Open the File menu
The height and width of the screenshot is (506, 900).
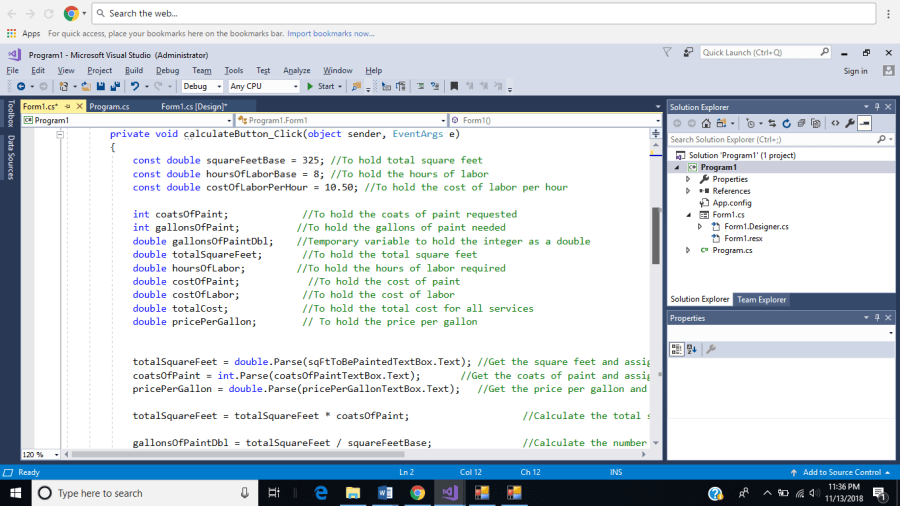pos(12,71)
